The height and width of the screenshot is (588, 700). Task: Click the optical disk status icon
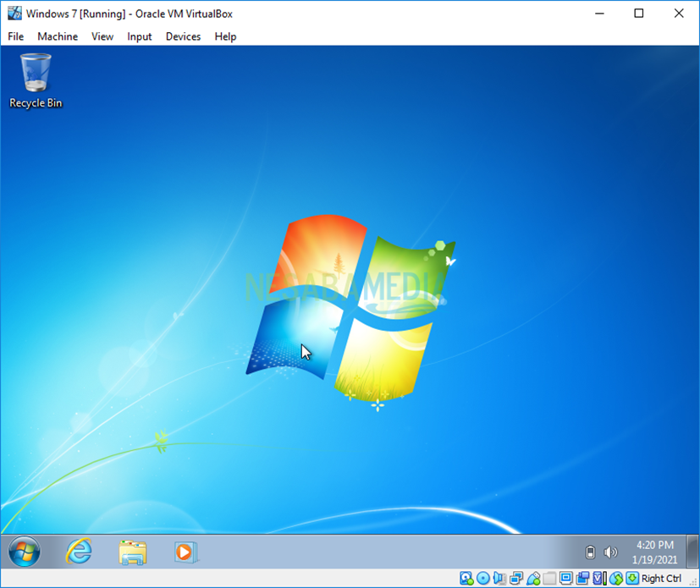pyautogui.click(x=482, y=579)
